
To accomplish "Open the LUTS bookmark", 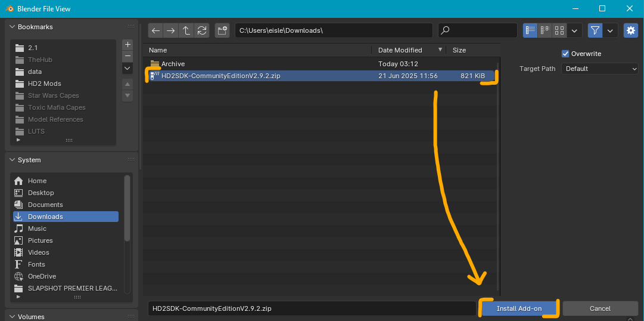I will click(64, 131).
